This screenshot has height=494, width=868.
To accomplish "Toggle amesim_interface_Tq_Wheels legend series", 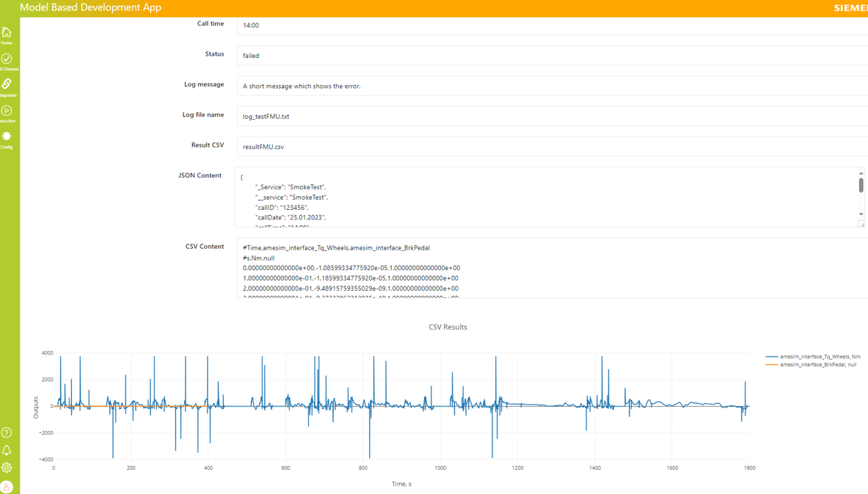I will 819,357.
